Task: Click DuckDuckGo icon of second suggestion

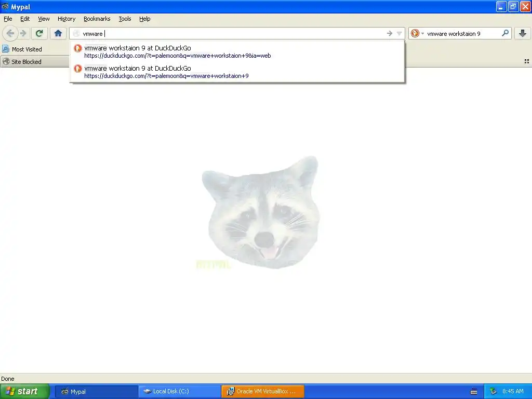Action: click(x=78, y=69)
